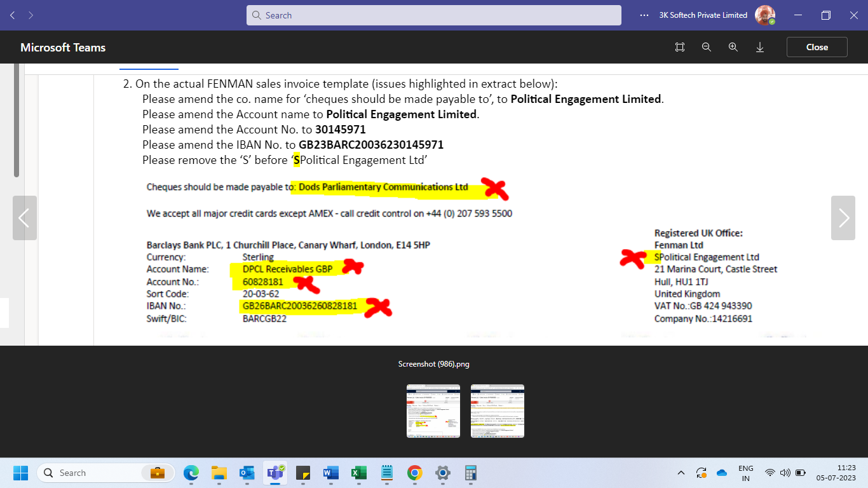868x488 pixels.
Task: Open the Search bar at the top
Action: click(434, 15)
